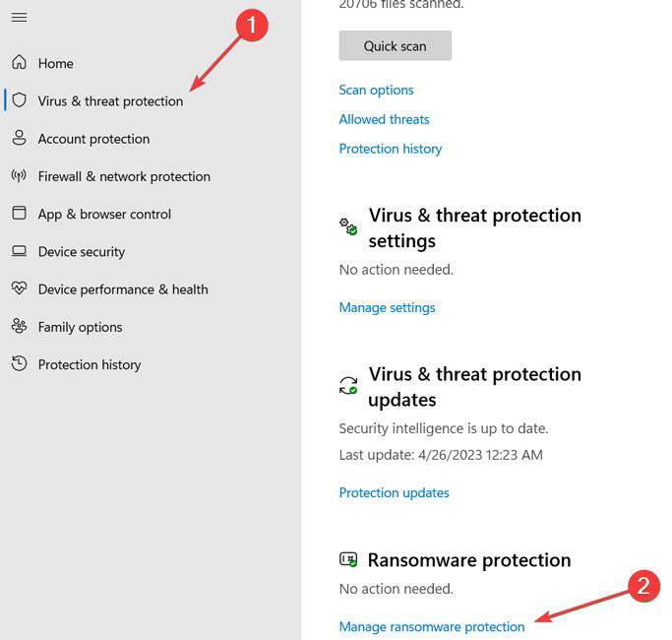Click the Account protection person icon

point(20,138)
